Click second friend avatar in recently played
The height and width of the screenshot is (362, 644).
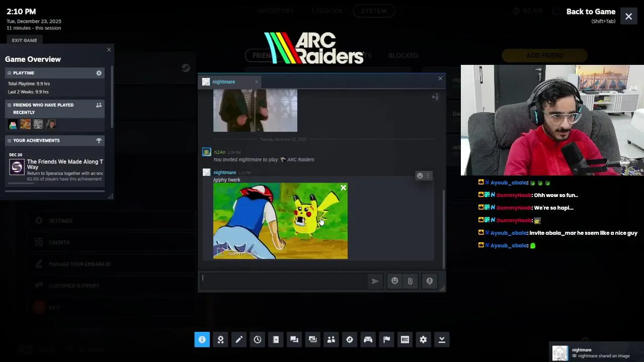click(x=26, y=124)
